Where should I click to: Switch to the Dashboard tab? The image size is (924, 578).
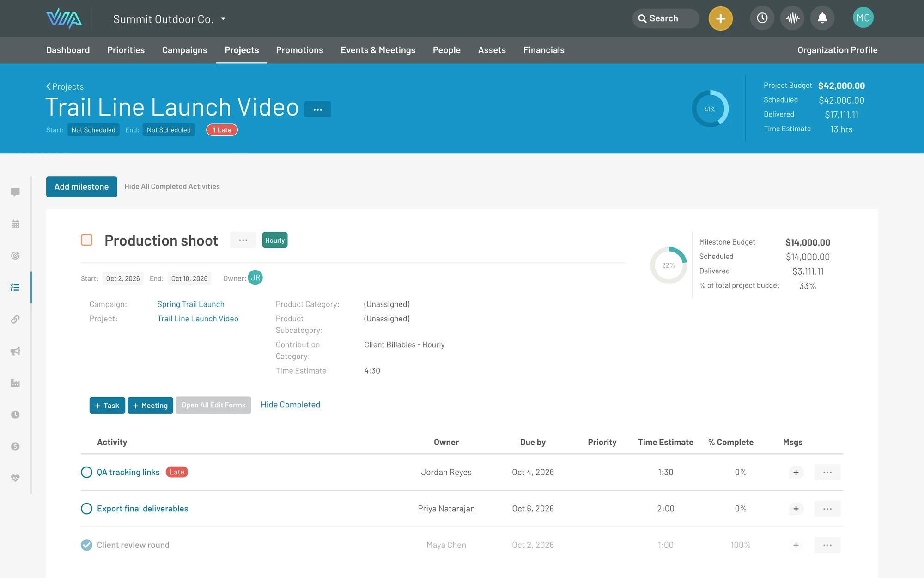[x=68, y=50]
